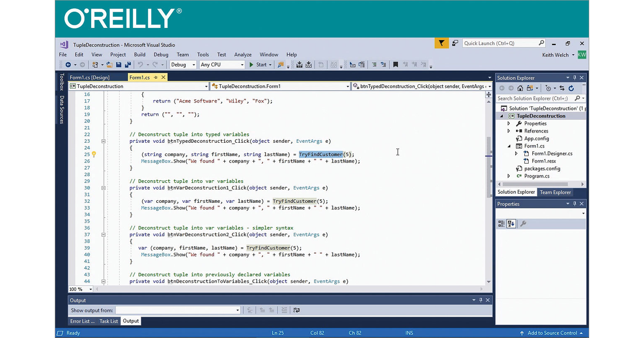Click the Sync with Active Document icon
644x338 pixels.
point(562,88)
